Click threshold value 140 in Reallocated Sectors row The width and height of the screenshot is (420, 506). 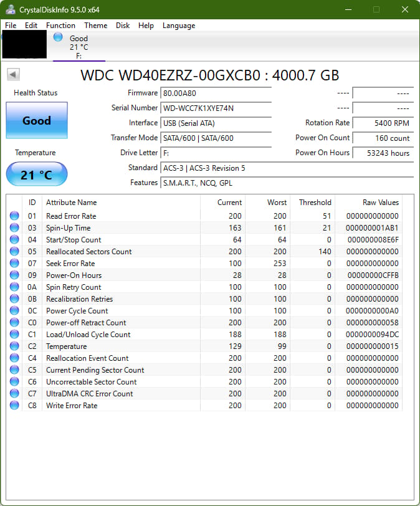click(x=325, y=251)
